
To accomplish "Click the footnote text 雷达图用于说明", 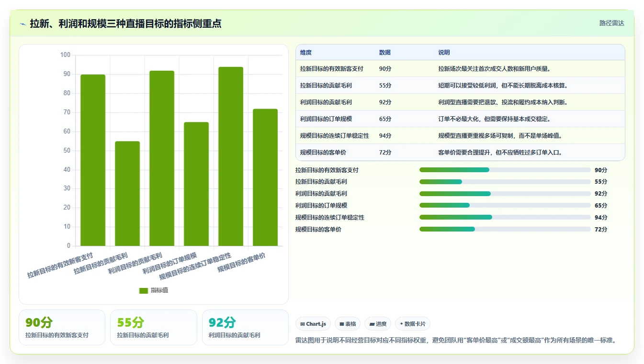I will coord(455,341).
